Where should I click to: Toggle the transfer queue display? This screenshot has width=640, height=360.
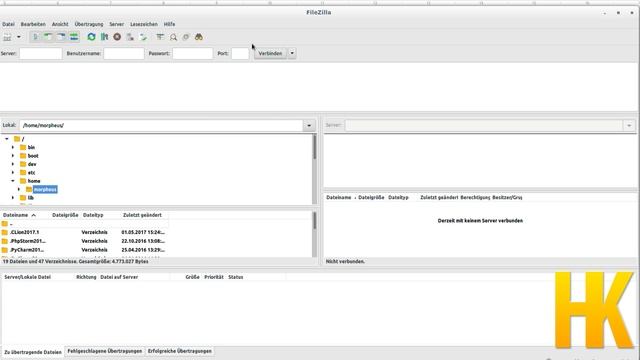[x=74, y=37]
